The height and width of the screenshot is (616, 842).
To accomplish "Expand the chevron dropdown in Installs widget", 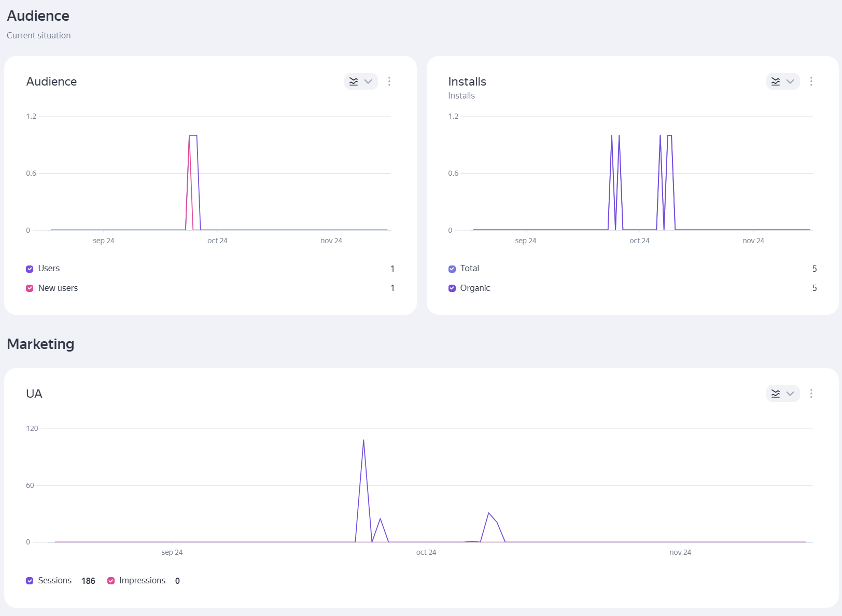I will 790,81.
